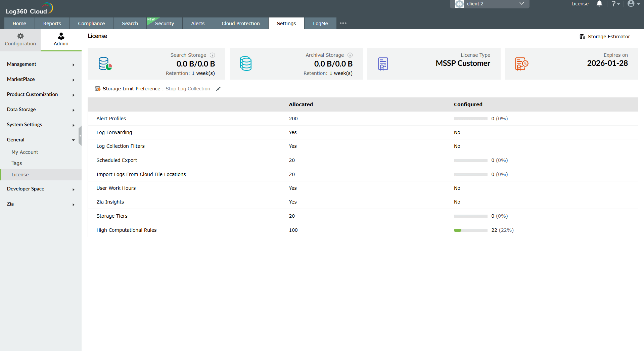This screenshot has width=644, height=351.
Task: Switch to the Home tab
Action: 19,24
